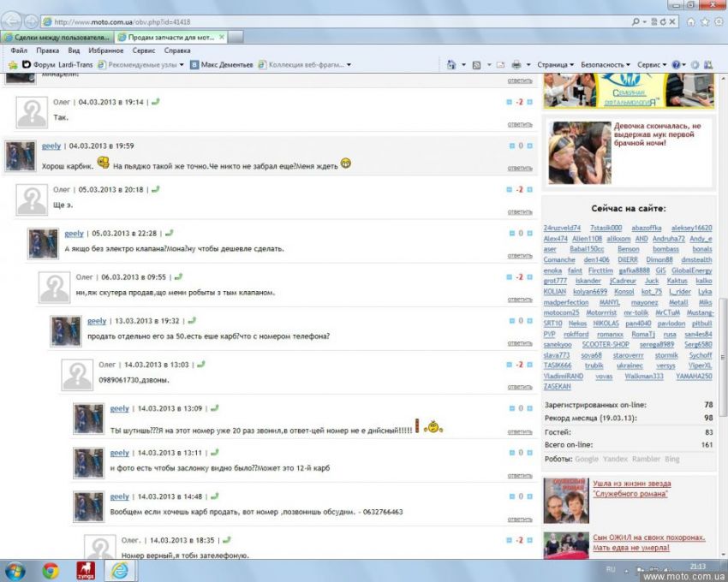
Task: Open the Избранное menu
Action: point(106,50)
